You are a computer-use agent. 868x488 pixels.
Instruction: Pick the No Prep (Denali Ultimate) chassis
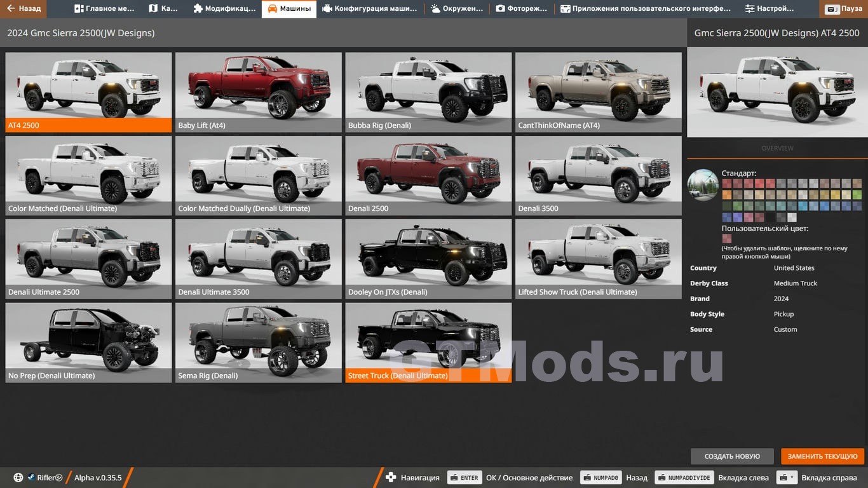88,342
